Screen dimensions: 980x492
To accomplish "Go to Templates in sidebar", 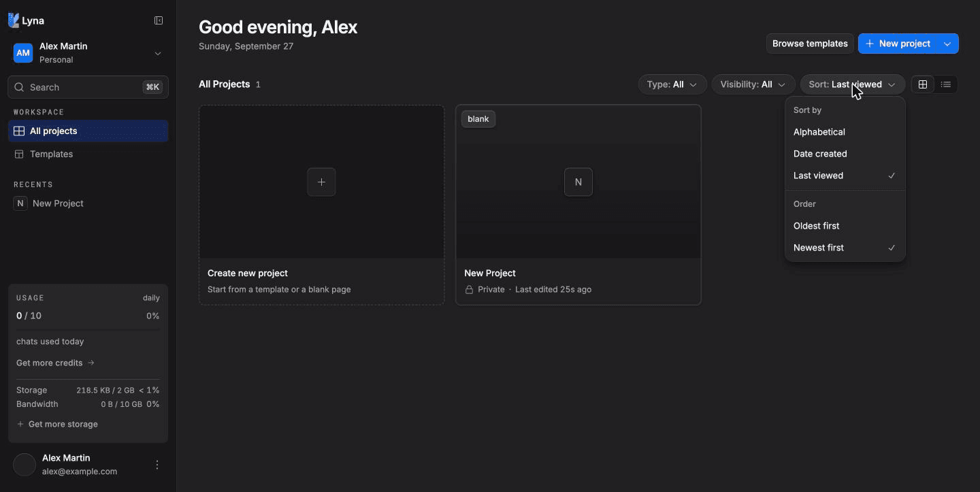I will (88, 154).
